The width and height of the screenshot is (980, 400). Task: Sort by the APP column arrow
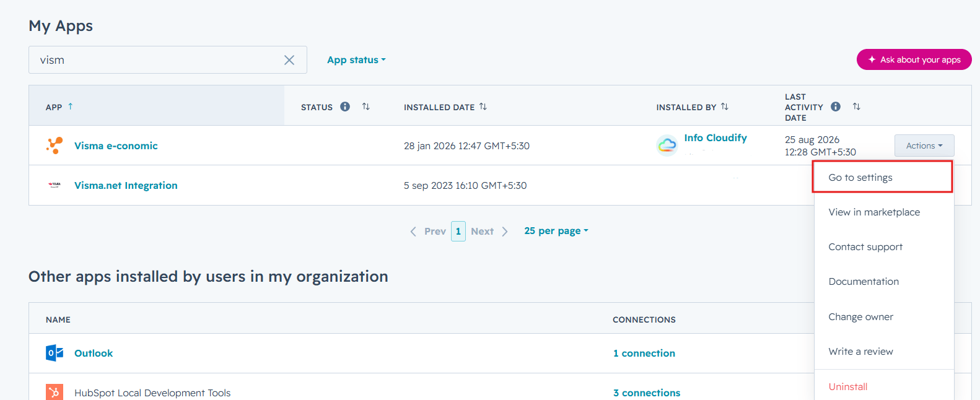coord(71,107)
